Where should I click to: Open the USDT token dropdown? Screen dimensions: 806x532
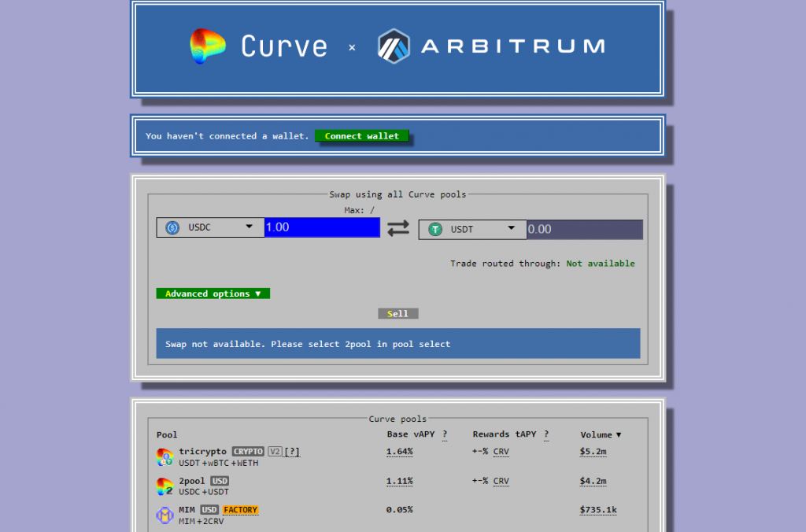(x=472, y=229)
